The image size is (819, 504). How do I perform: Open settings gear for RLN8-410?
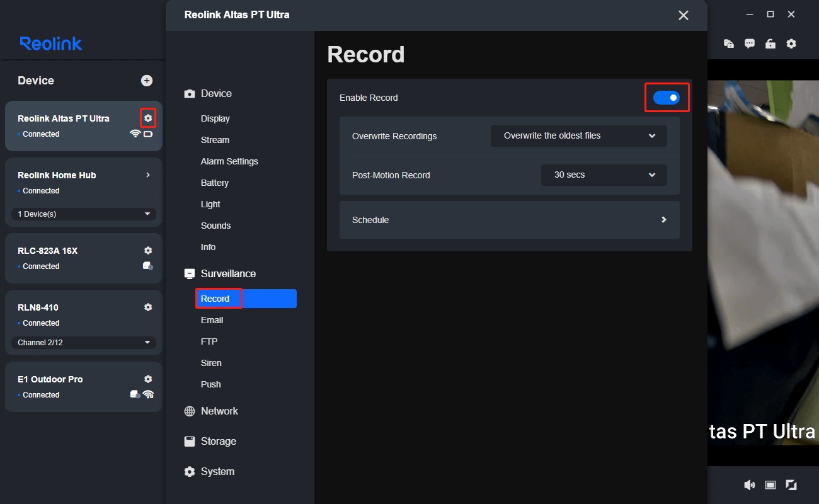pyautogui.click(x=148, y=307)
